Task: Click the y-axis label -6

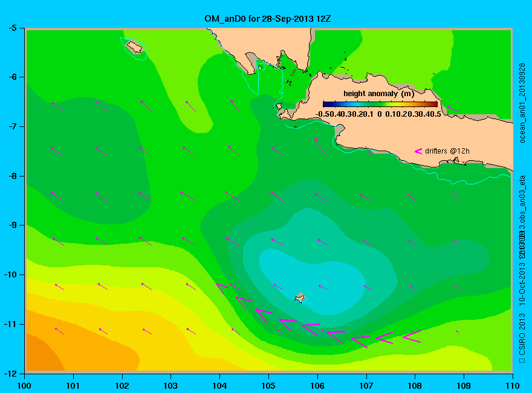Action: pos(12,77)
